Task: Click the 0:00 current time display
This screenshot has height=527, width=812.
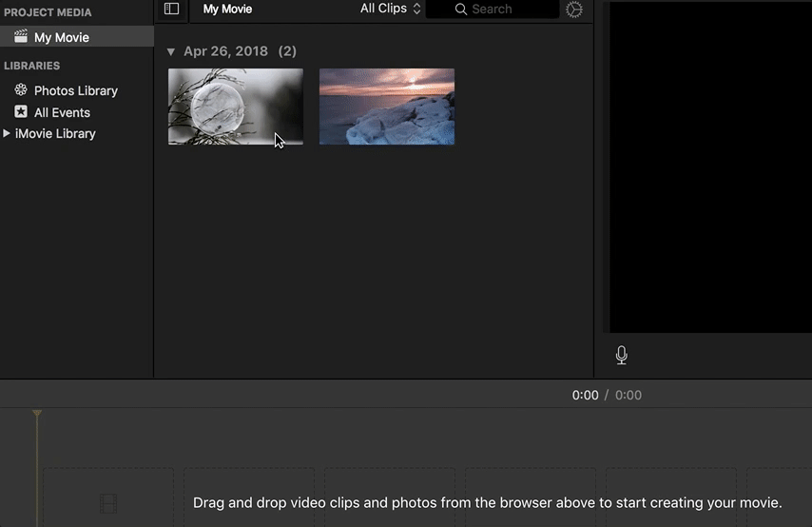Action: click(585, 396)
